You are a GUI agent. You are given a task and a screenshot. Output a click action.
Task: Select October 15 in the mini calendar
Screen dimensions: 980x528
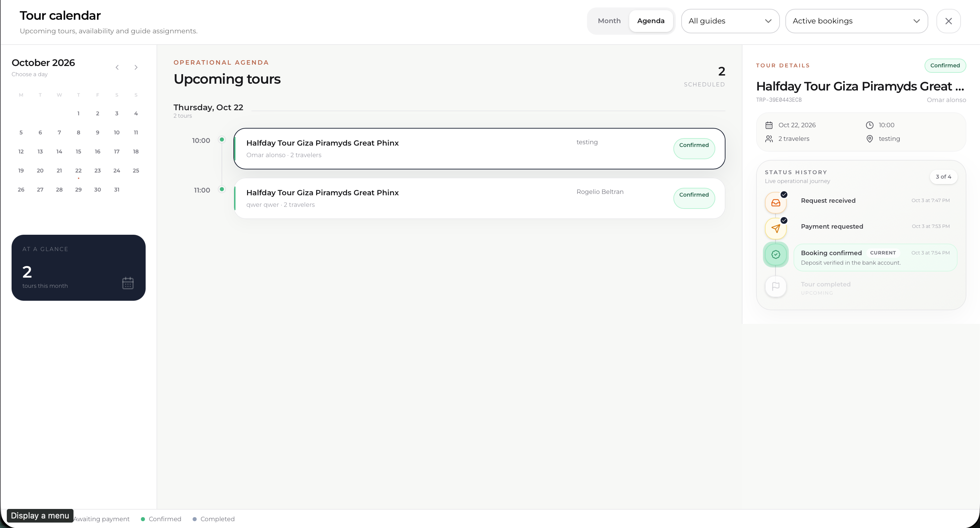(x=78, y=151)
